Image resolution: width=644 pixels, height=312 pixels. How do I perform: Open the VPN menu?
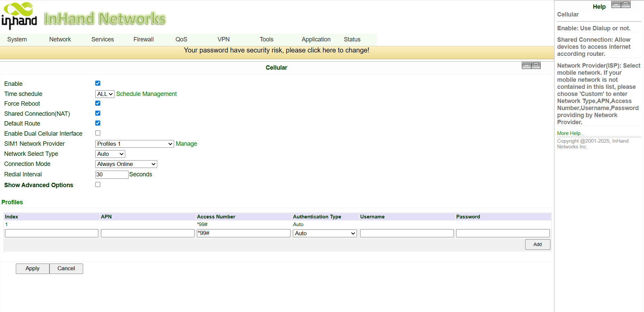tap(224, 39)
